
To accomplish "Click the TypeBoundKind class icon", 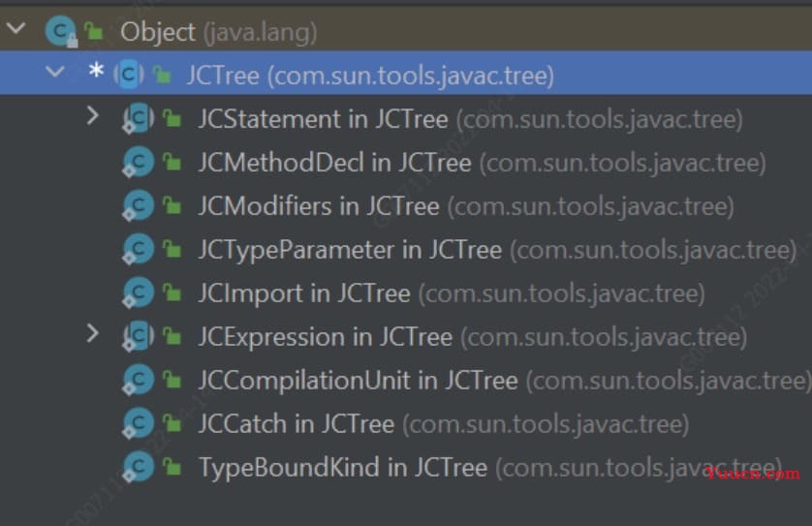I will (x=138, y=467).
